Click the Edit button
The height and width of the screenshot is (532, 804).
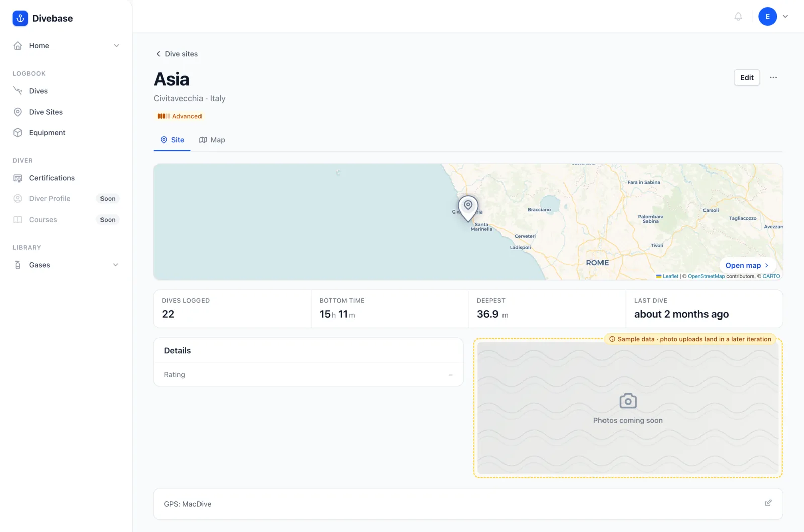point(747,77)
